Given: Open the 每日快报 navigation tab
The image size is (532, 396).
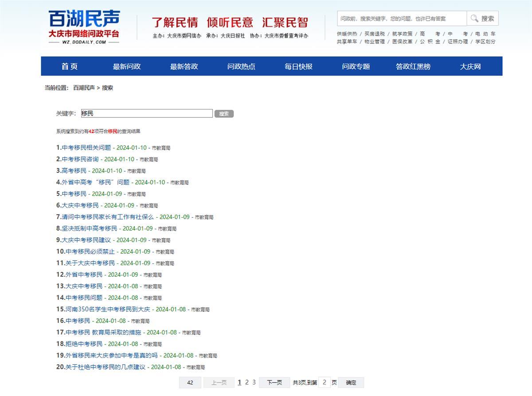Looking at the screenshot, I should point(298,67).
